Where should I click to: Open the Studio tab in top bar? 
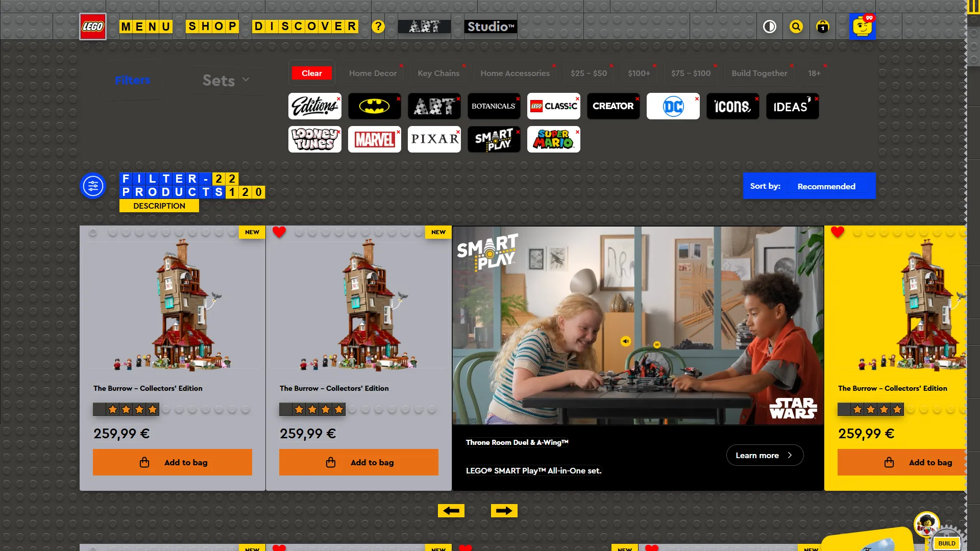491,27
